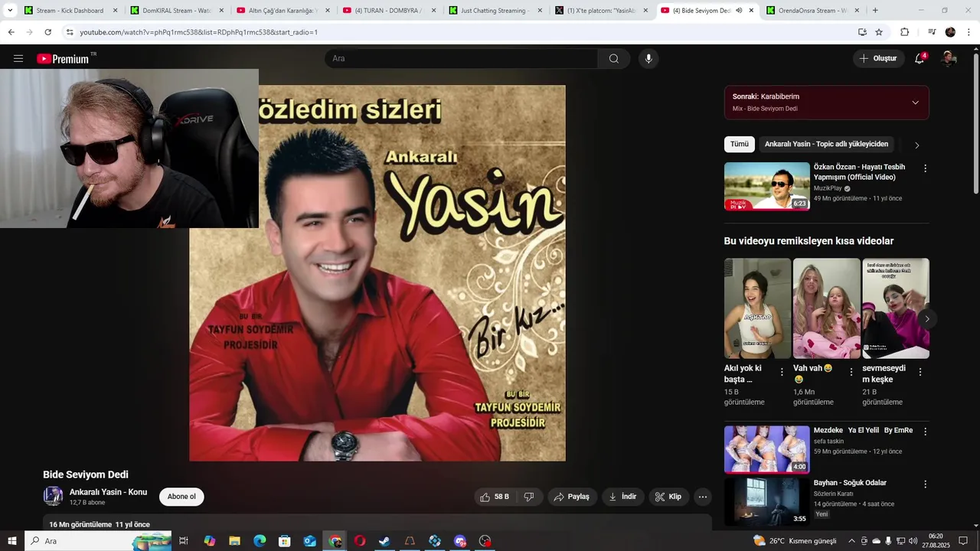Like the video (58 B)
This screenshot has height=551, width=980.
point(494,497)
